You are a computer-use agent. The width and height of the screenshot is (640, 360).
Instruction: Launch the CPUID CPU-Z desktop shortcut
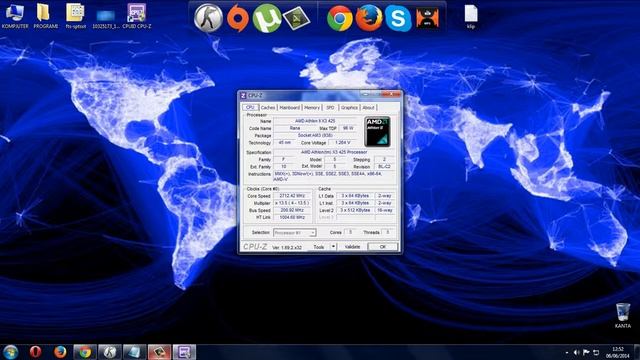click(x=136, y=16)
